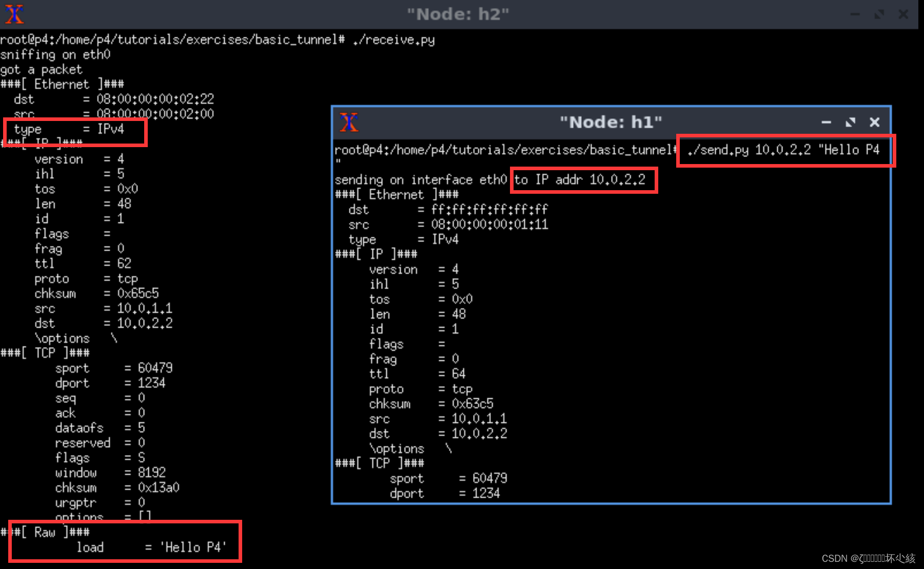This screenshot has width=924, height=569.
Task: Click src 10.0.1.1 in h1 terminal
Action: point(479,419)
